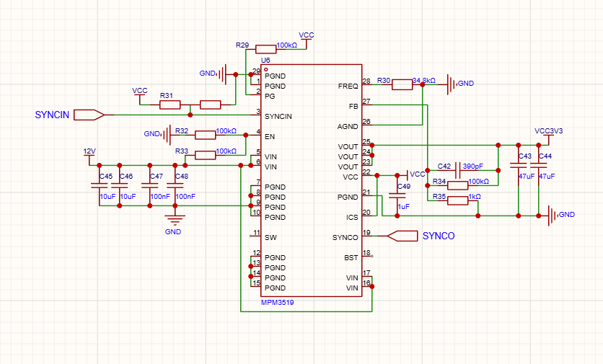Select the SW pin 11 of U6
The height and width of the screenshot is (364, 603).
(255, 235)
